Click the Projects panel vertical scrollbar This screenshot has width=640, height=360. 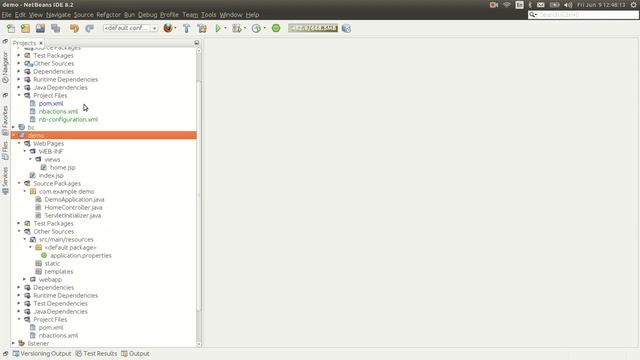coord(199,196)
